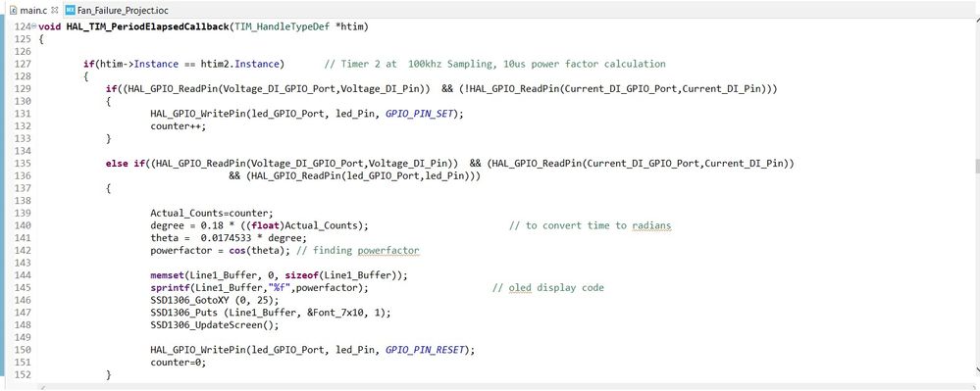Click the counter=0; statement
This screenshot has height=391, width=980.
point(179,363)
